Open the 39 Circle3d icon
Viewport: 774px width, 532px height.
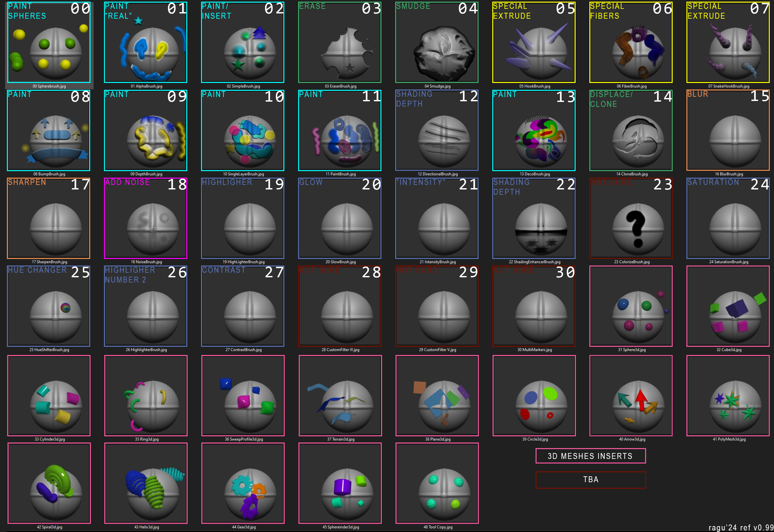(x=534, y=395)
